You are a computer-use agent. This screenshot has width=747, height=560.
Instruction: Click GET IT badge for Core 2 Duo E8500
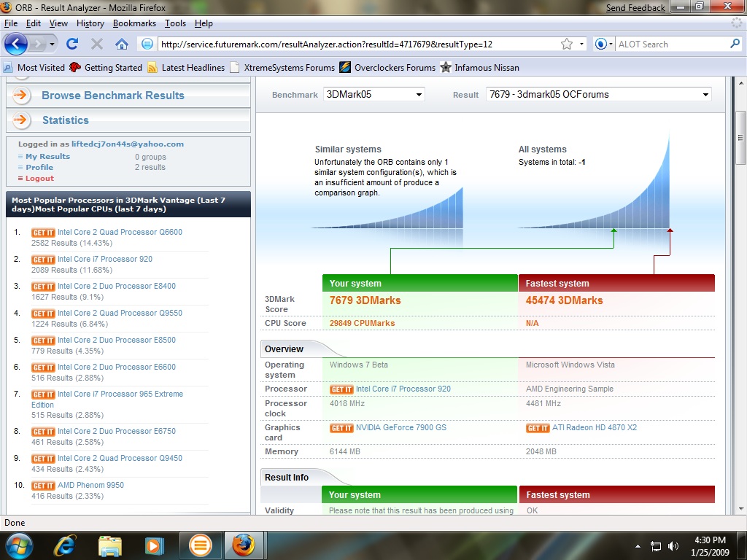[43, 341]
